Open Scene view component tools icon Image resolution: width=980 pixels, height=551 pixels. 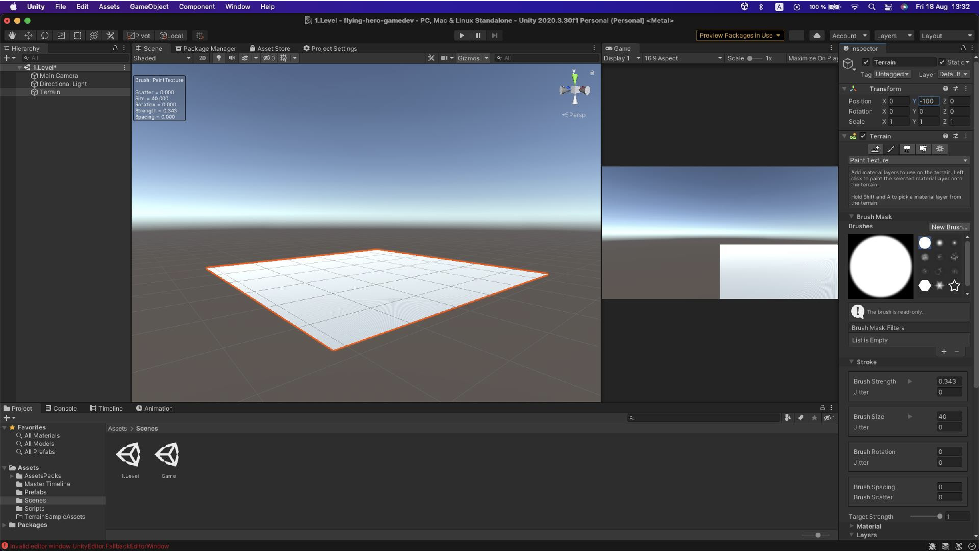pos(431,58)
